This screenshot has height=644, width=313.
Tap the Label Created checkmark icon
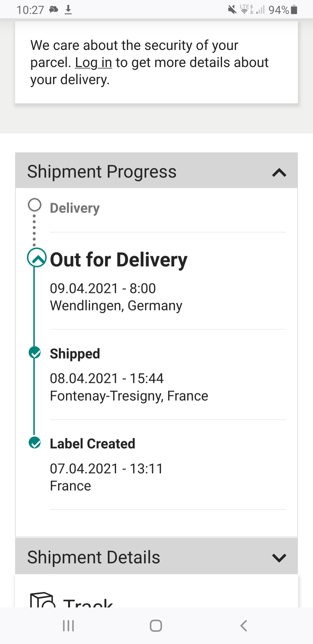tap(35, 443)
